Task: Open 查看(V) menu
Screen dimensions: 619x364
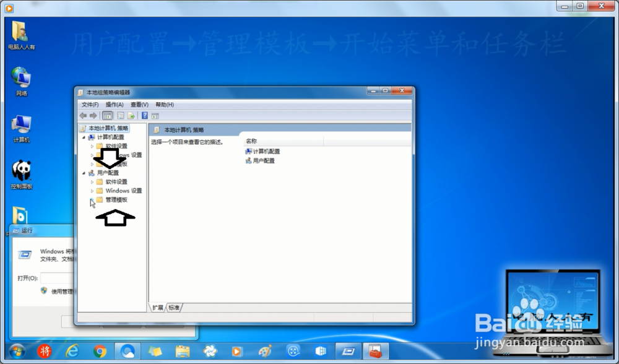Action: [139, 105]
